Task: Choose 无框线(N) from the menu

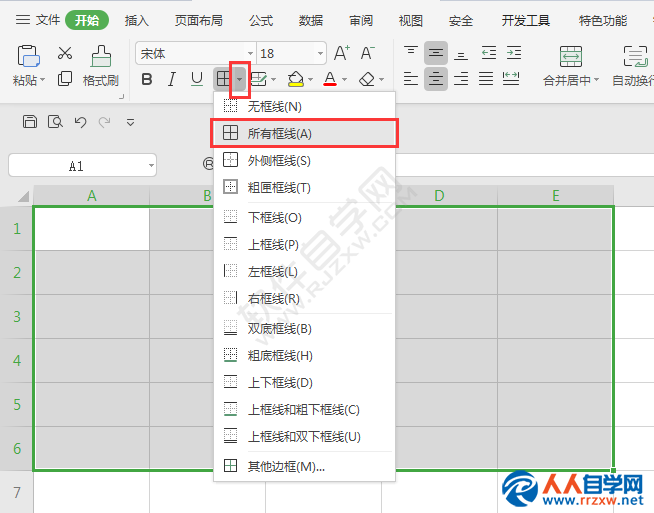Action: click(304, 106)
